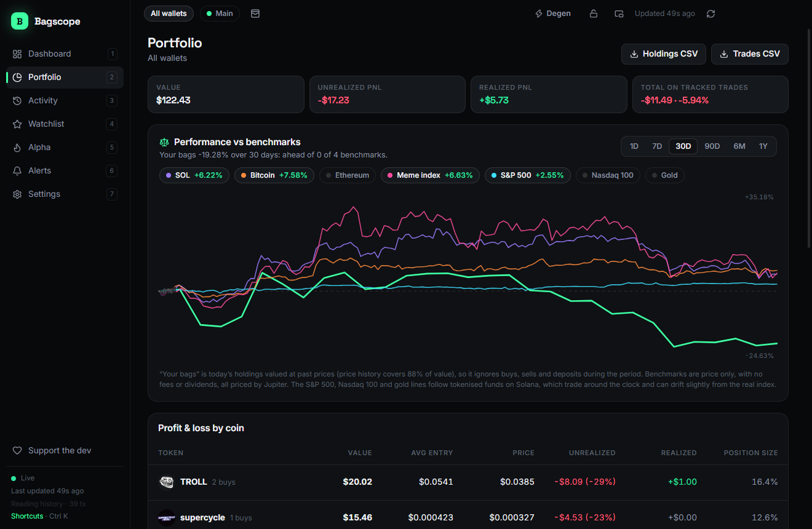Switch chart range to 7D

click(x=657, y=146)
